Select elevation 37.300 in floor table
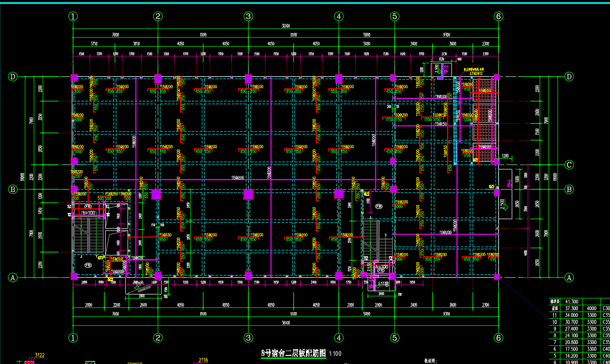This screenshot has height=364, width=610. (x=571, y=309)
